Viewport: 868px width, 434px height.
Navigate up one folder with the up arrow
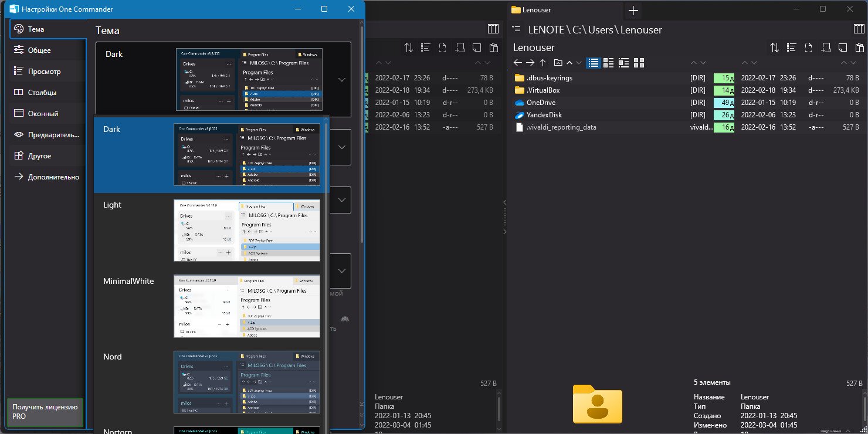543,62
